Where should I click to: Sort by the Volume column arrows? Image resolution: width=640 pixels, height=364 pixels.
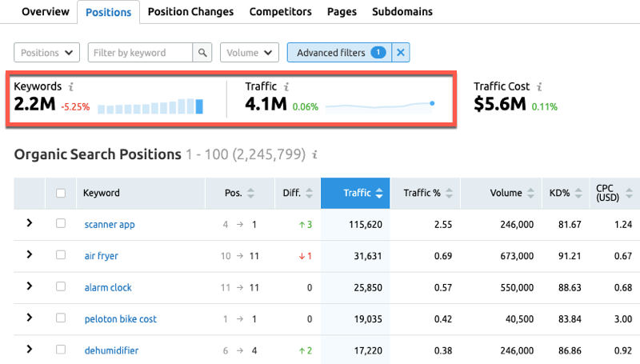point(529,193)
